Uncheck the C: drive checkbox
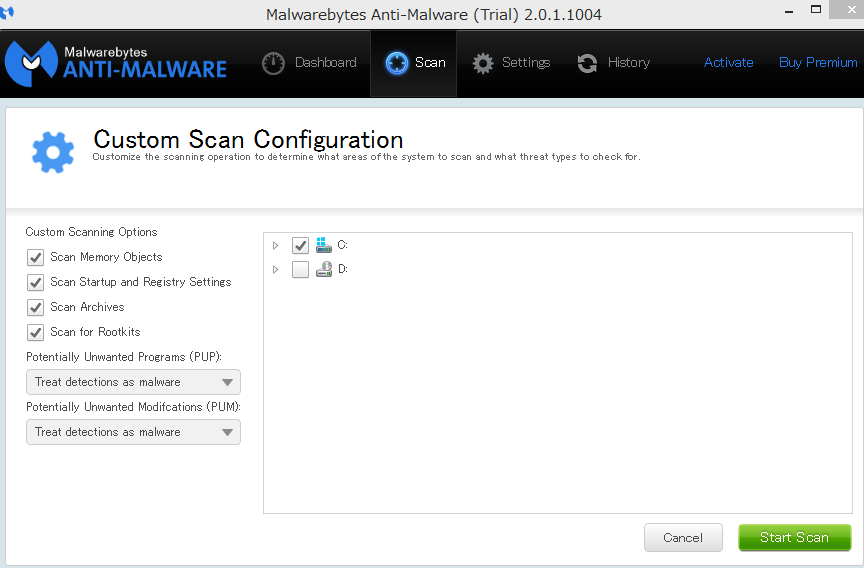The image size is (864, 568). pos(300,245)
